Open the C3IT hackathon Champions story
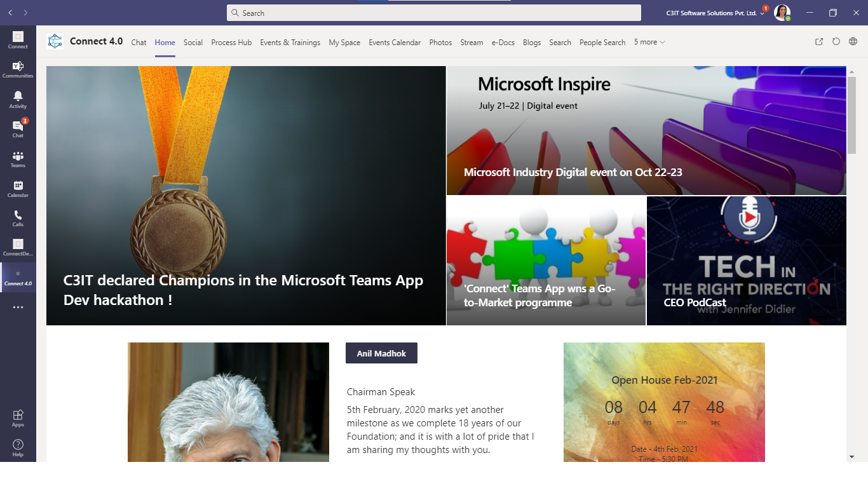868x488 pixels. 246,196
